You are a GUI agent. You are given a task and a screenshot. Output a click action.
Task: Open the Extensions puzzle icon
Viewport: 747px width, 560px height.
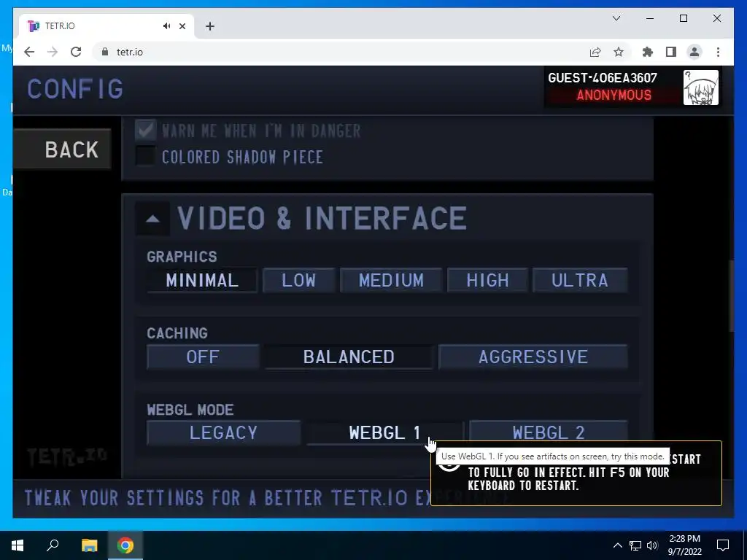pos(648,52)
